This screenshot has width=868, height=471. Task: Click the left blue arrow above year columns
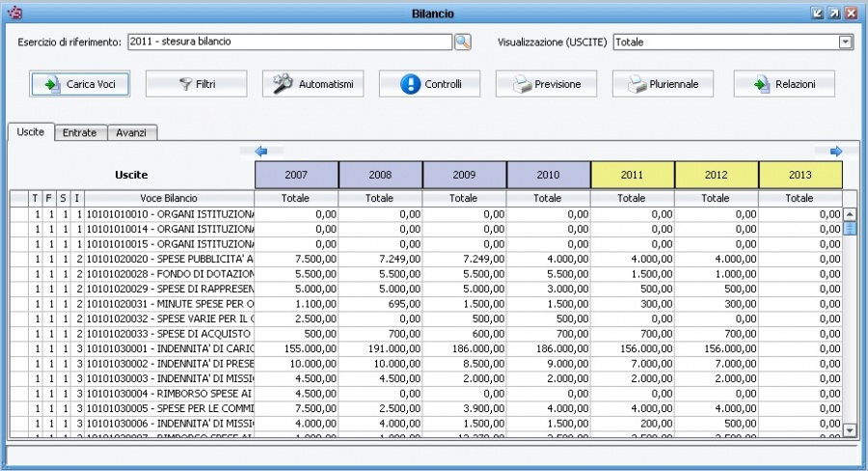(261, 152)
